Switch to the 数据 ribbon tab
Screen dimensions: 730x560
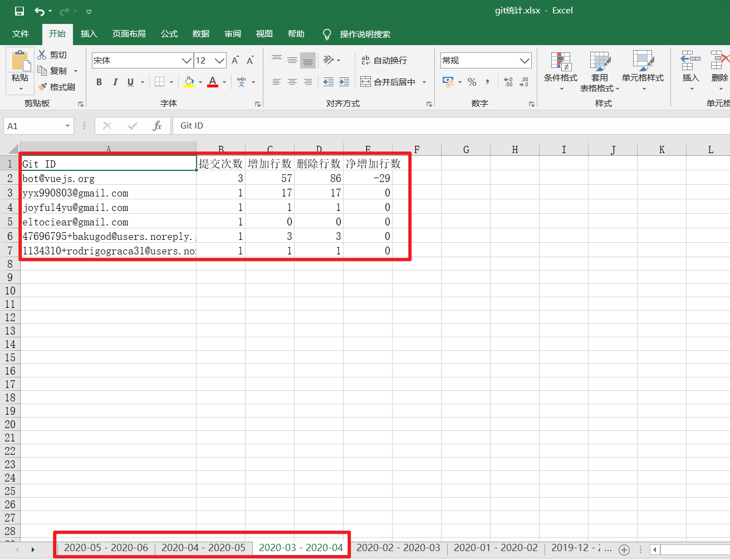pyautogui.click(x=201, y=34)
